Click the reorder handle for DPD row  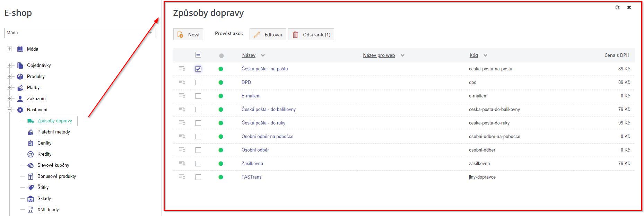coord(182,82)
